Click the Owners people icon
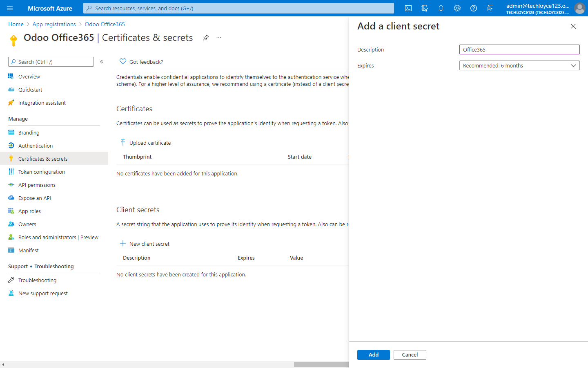 click(x=11, y=224)
